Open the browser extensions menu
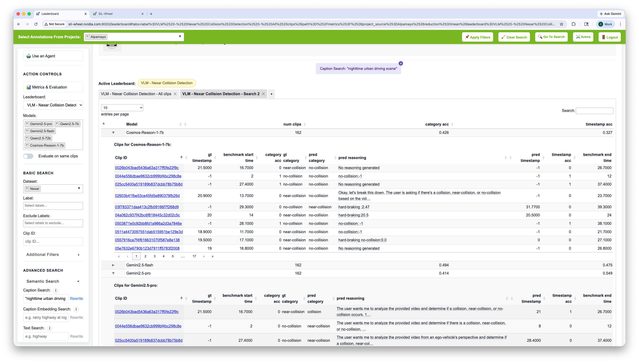639x364 pixels. [573, 24]
